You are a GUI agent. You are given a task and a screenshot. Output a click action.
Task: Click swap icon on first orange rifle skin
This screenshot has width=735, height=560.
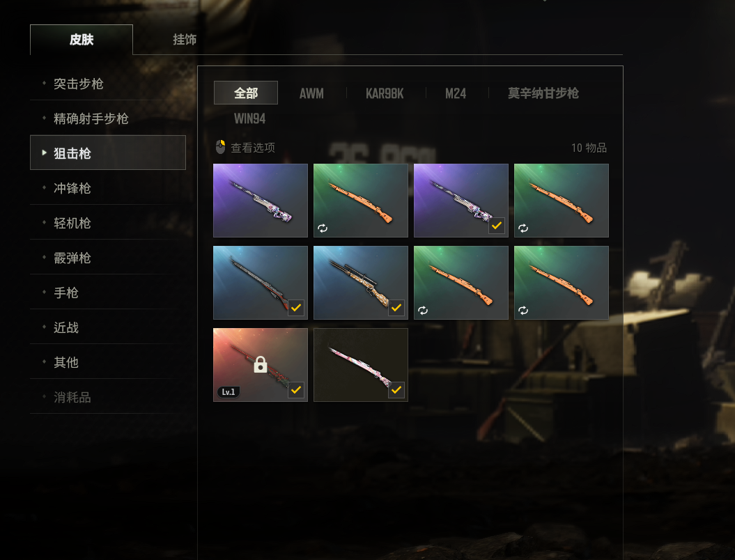coord(323,228)
